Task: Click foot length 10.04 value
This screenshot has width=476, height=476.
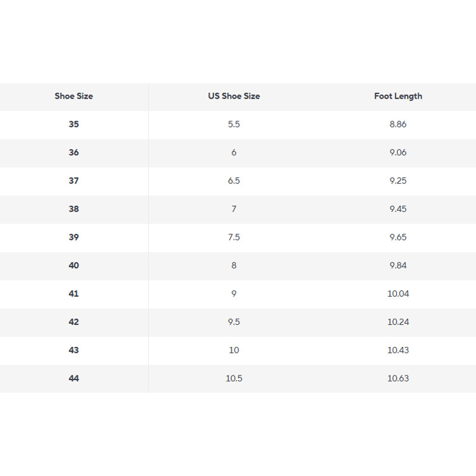Action: 398,293
